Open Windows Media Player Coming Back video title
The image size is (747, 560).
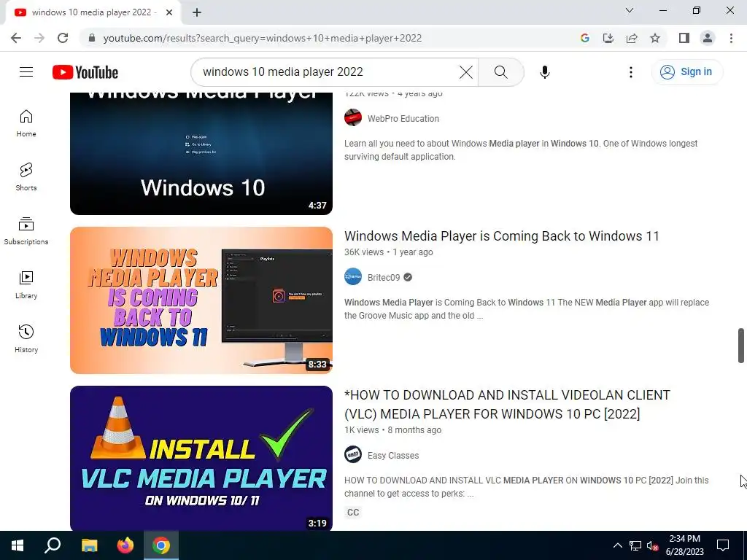tap(502, 236)
